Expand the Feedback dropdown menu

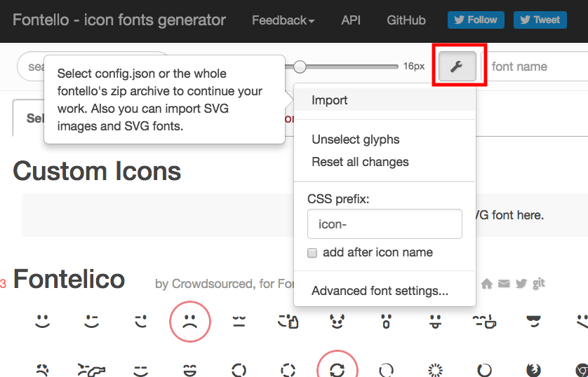(283, 20)
